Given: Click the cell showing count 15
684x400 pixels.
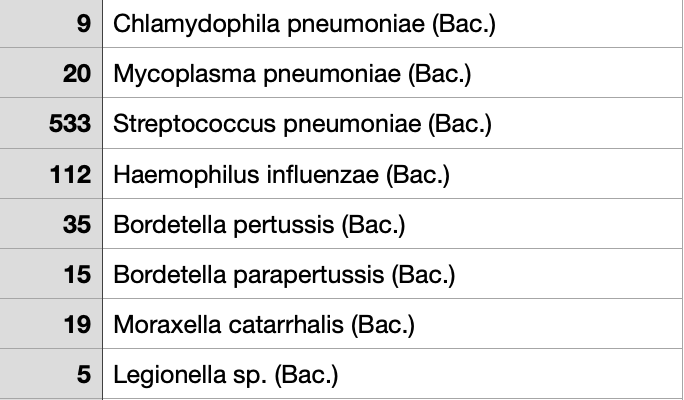Looking at the screenshot, I should [x=52, y=274].
